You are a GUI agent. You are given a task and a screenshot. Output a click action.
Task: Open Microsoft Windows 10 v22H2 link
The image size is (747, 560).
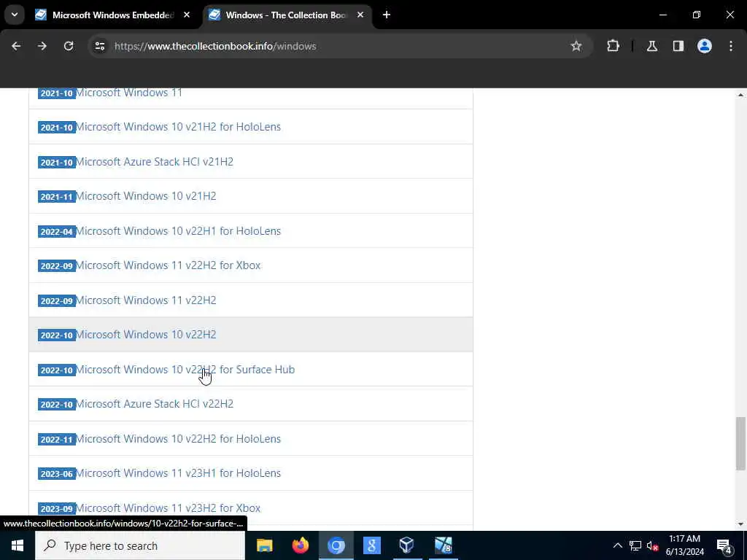(x=146, y=335)
